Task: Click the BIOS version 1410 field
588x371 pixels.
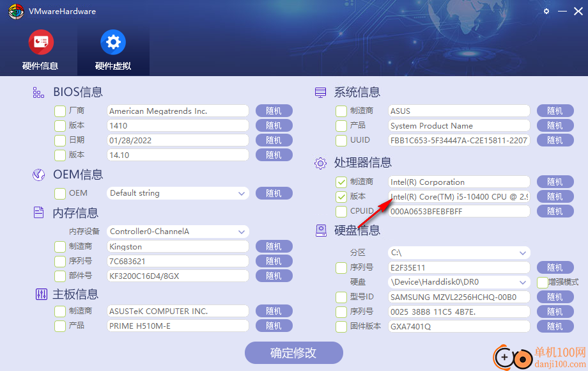Action: pos(178,125)
